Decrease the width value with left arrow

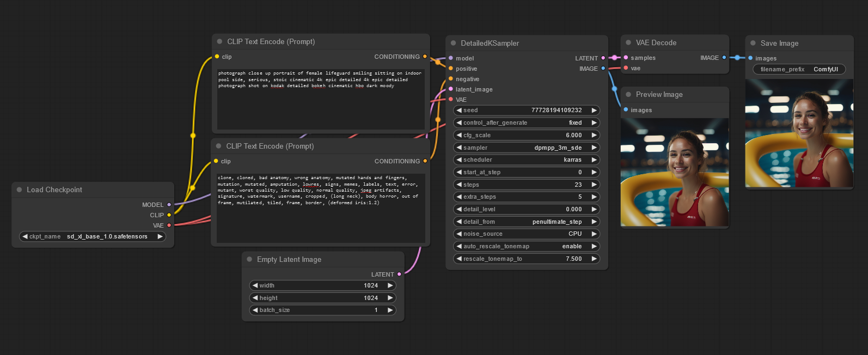click(x=255, y=285)
